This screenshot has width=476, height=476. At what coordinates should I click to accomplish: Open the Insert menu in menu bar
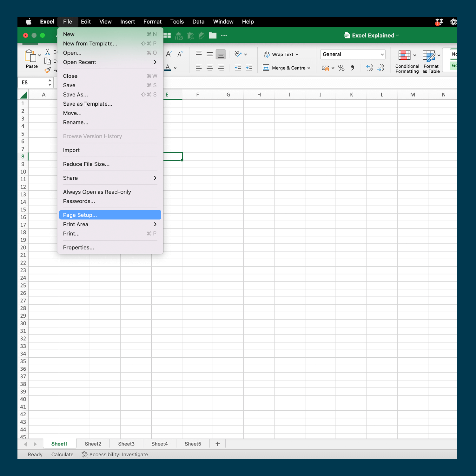coord(128,22)
